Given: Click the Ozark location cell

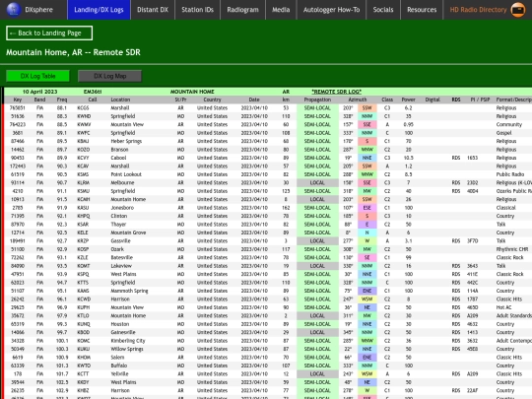Looking at the screenshot, I should click(117, 249).
